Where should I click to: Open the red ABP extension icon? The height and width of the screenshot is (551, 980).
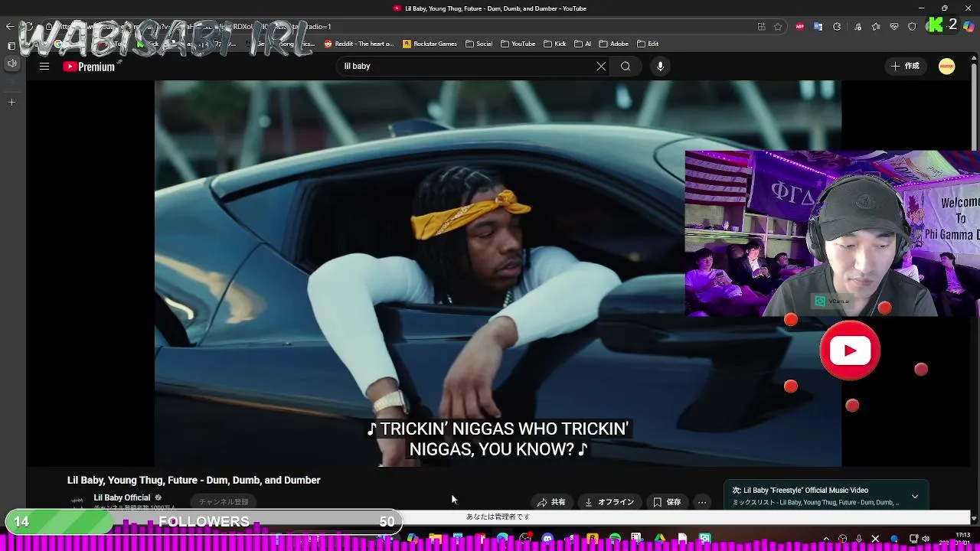click(799, 26)
